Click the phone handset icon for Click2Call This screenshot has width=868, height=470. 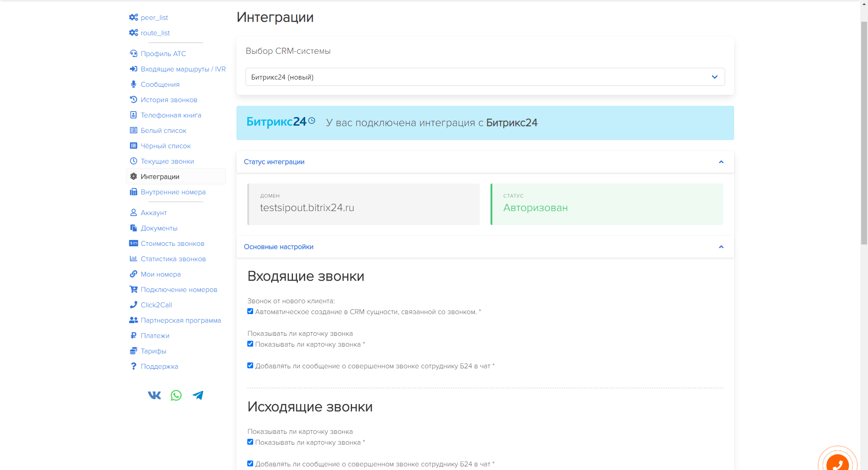point(133,305)
